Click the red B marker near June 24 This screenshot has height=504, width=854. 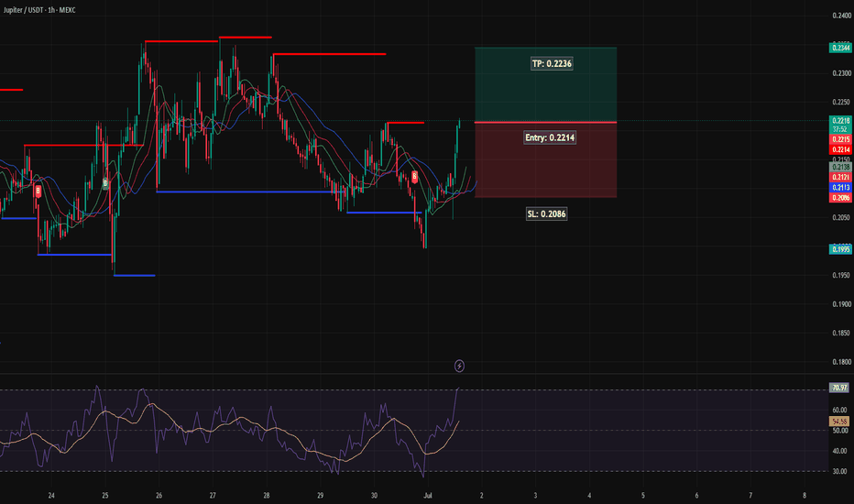click(x=38, y=191)
